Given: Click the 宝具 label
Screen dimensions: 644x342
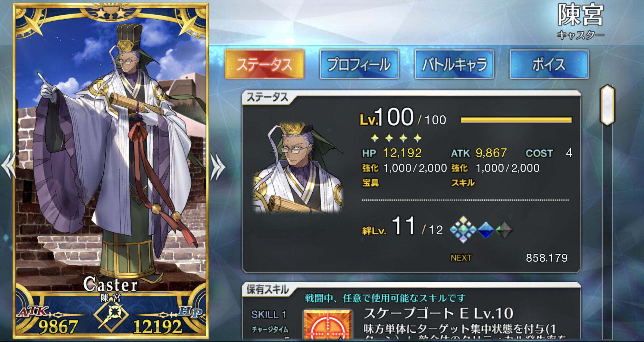Looking at the screenshot, I should [371, 183].
